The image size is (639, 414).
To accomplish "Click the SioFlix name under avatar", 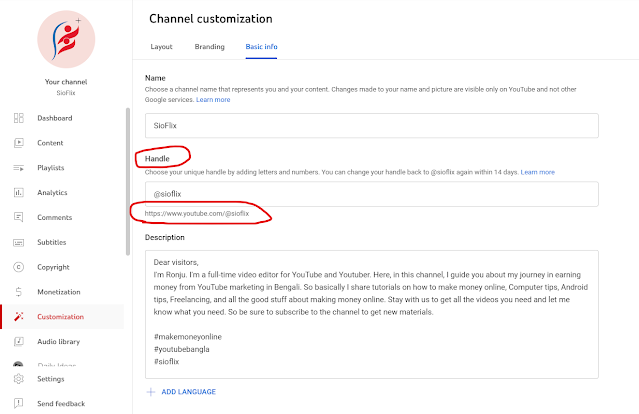I will point(66,93).
